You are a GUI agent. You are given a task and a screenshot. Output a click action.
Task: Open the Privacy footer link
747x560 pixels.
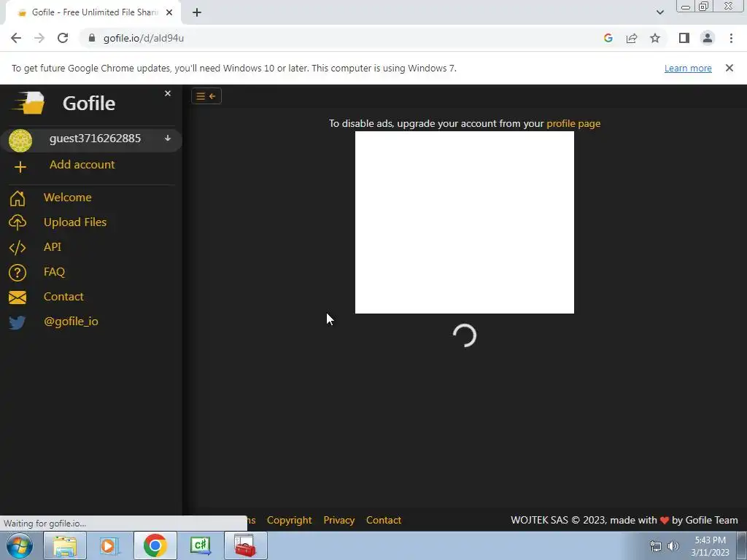(x=338, y=520)
